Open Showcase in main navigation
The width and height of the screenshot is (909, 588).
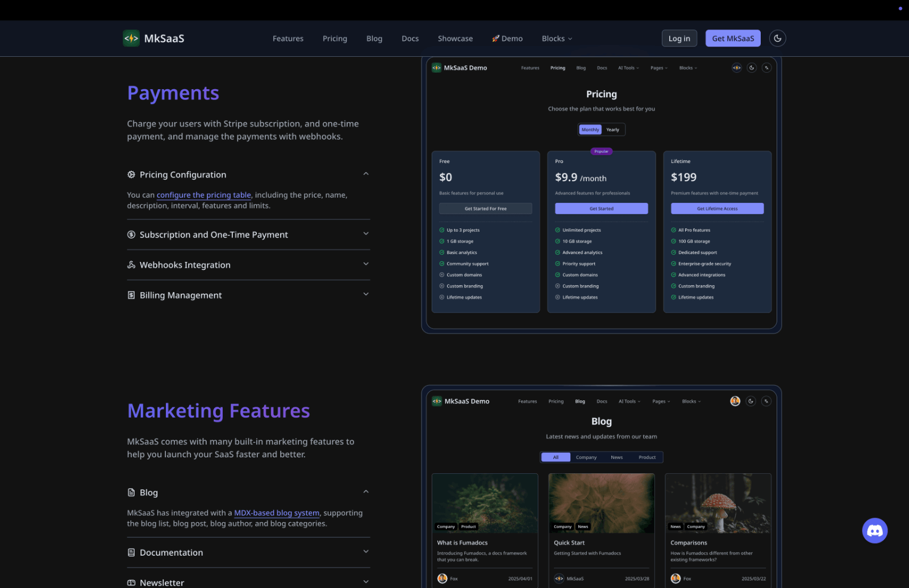pos(455,38)
